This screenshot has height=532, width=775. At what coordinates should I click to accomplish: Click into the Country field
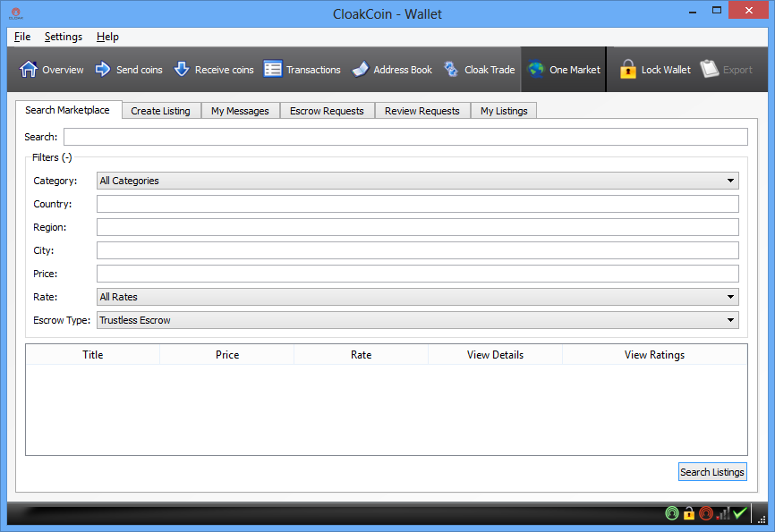click(x=418, y=204)
